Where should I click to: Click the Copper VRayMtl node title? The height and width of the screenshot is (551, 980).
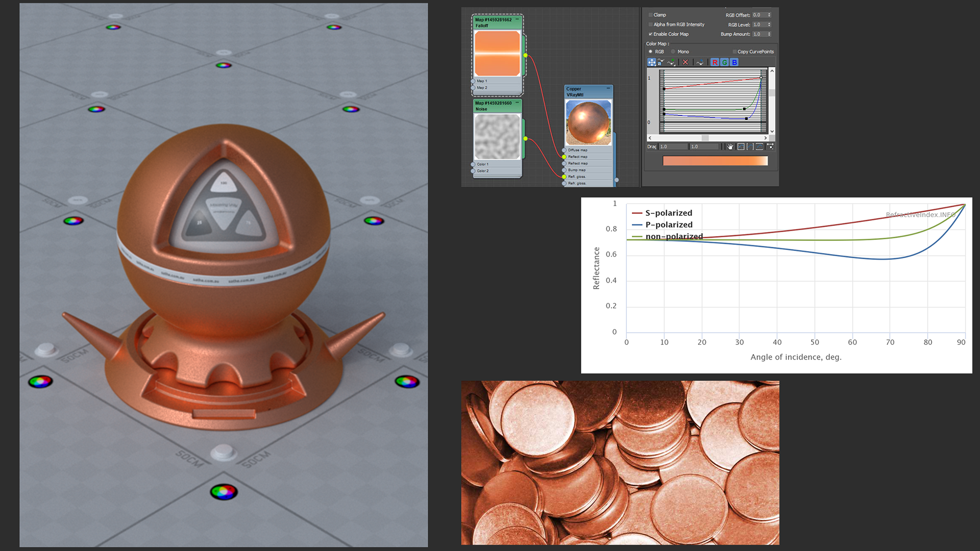point(589,92)
